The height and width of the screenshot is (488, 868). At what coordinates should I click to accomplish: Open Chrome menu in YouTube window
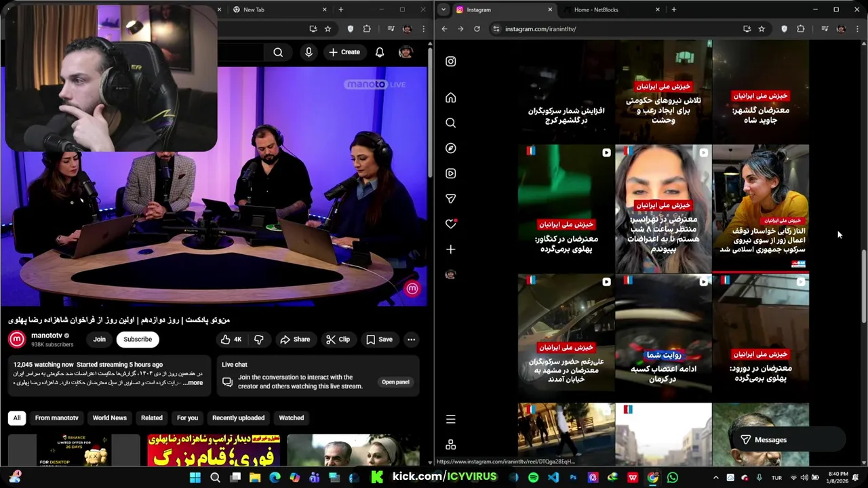[x=422, y=29]
